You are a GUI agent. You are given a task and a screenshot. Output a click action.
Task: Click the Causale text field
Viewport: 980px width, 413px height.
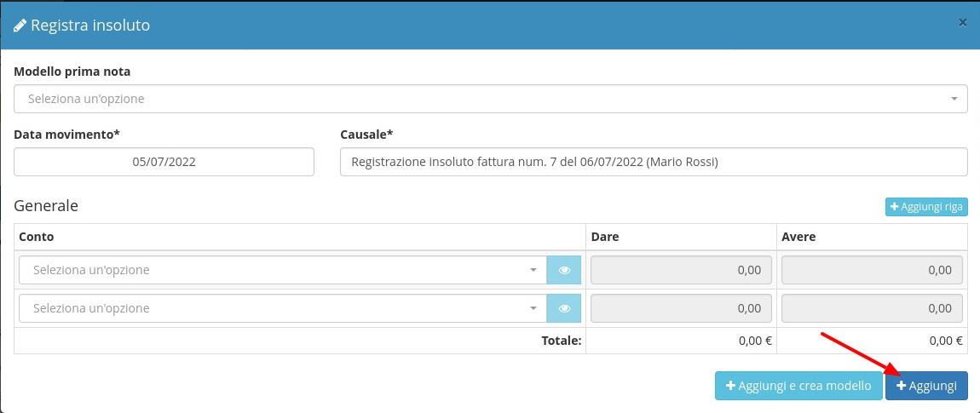coord(653,162)
